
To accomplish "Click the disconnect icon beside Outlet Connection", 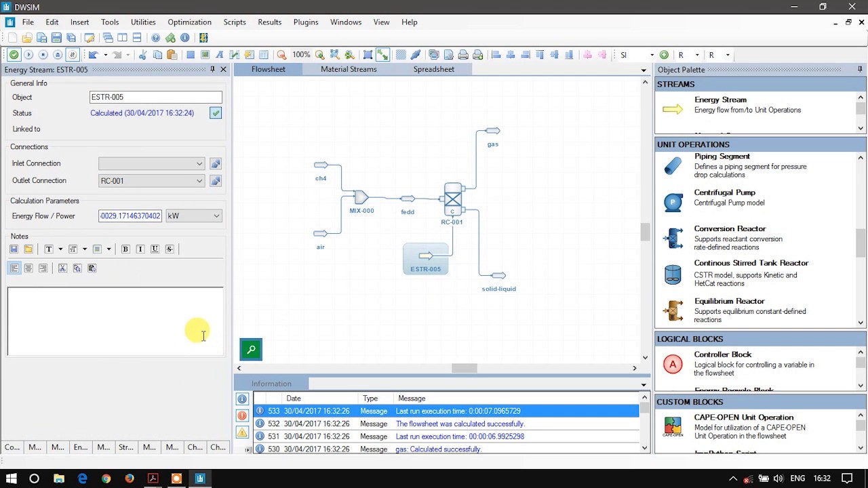I will [216, 181].
